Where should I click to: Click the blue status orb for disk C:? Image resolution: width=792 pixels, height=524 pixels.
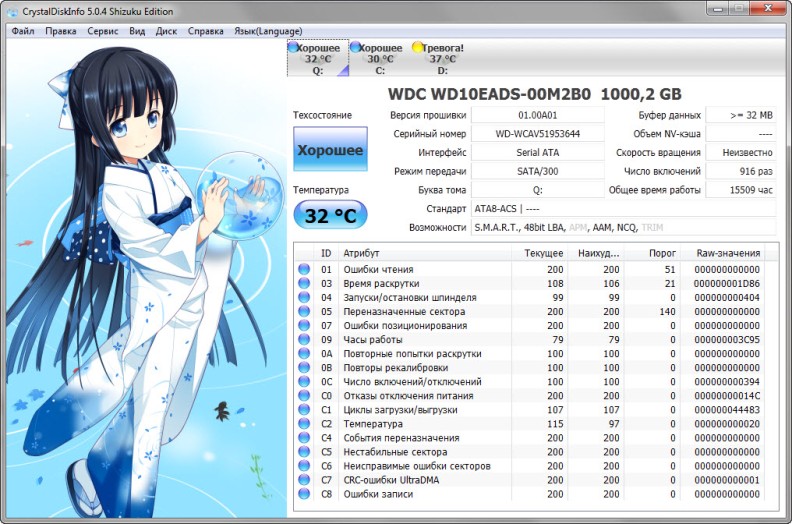click(x=355, y=47)
